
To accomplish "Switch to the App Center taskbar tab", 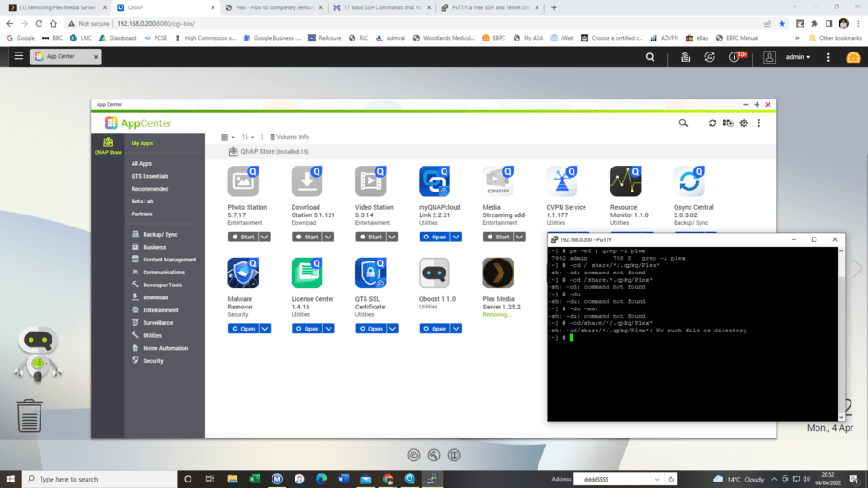I will pyautogui.click(x=66, y=56).
